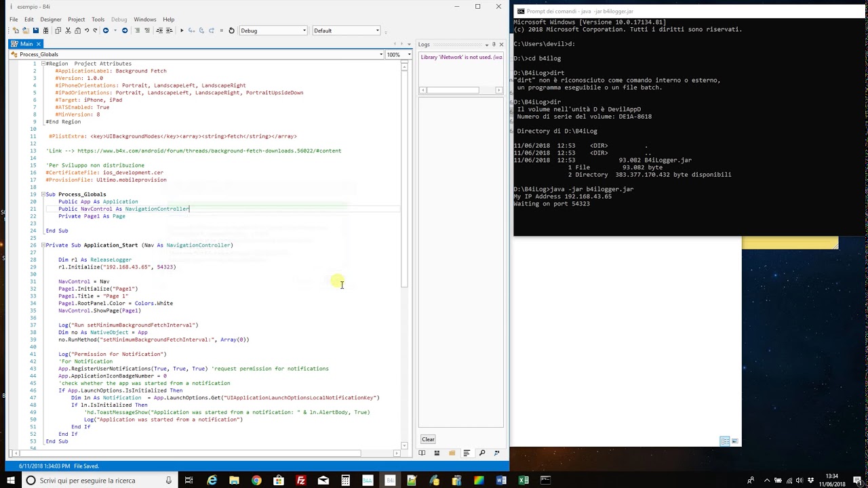Open the Debug build configuration dropdown
Image resolution: width=868 pixels, height=488 pixels.
(x=273, y=30)
